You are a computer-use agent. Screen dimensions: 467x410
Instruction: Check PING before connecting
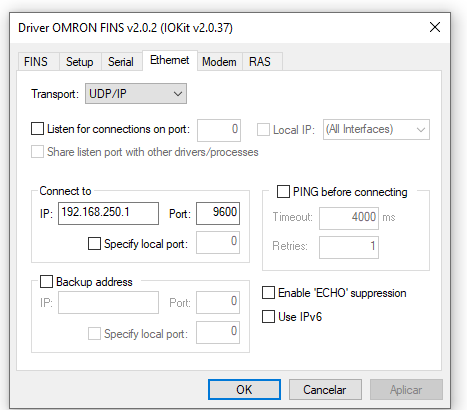pyautogui.click(x=283, y=192)
